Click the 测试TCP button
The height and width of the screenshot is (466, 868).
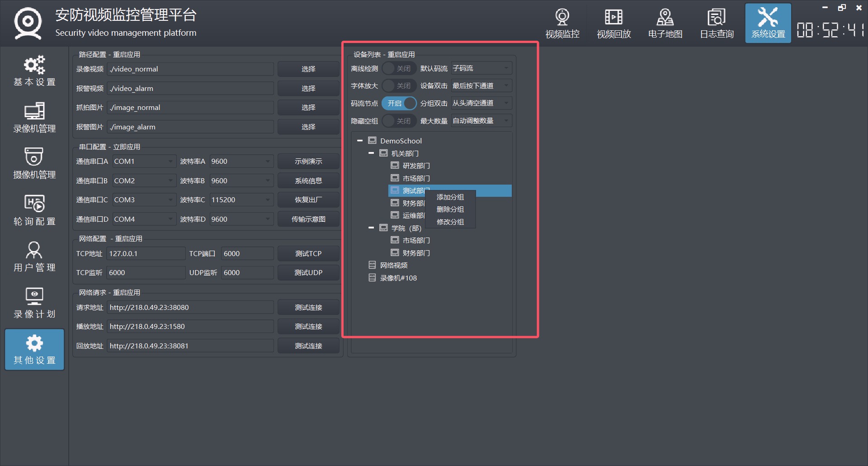pyautogui.click(x=308, y=253)
